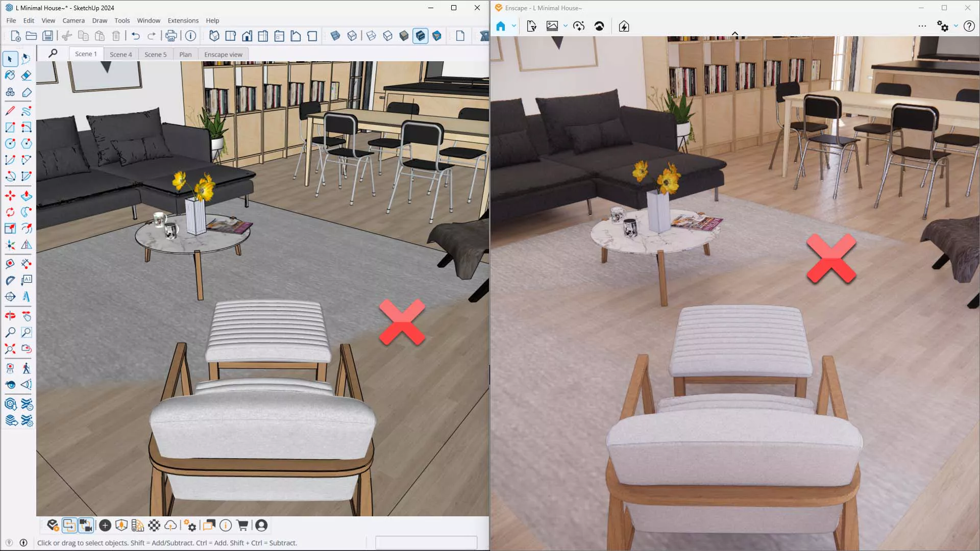The image size is (980, 551).
Task: Click the Print icon in SketchUp toolbar
Action: click(x=171, y=36)
